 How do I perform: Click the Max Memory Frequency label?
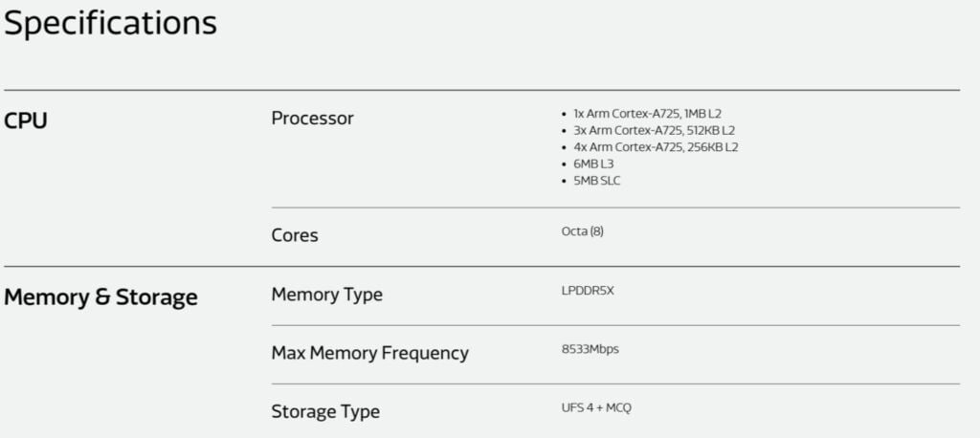[x=370, y=353]
